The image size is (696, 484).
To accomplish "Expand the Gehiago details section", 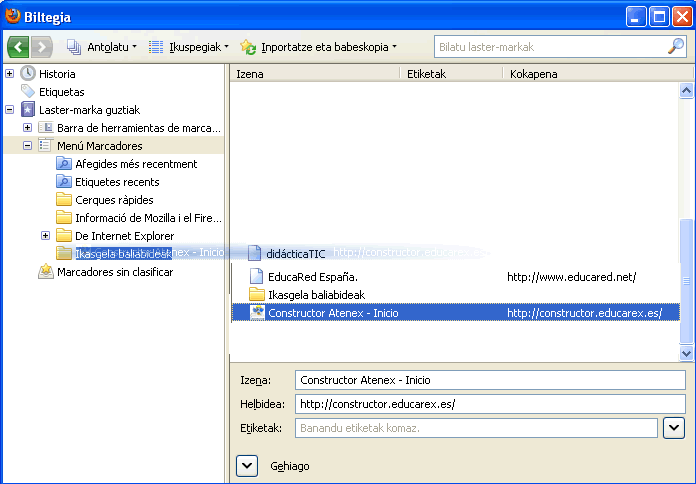I will [247, 466].
